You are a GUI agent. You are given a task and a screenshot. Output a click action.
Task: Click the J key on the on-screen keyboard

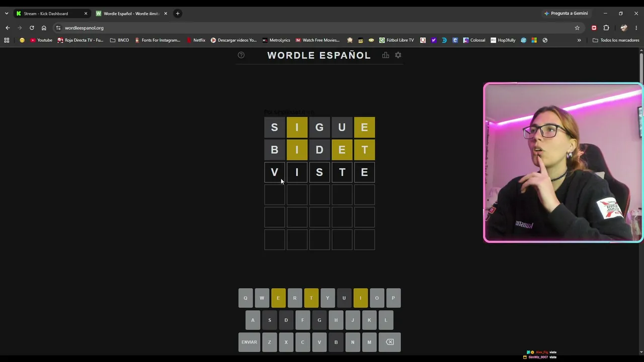pos(352,320)
